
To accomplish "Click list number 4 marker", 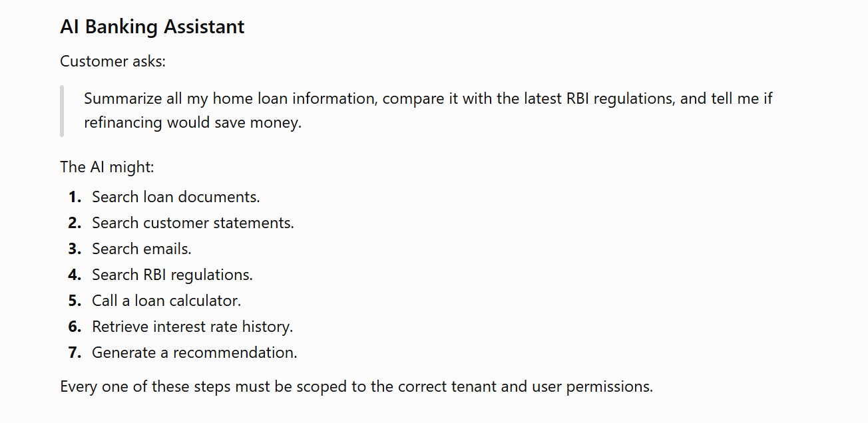I will (75, 275).
